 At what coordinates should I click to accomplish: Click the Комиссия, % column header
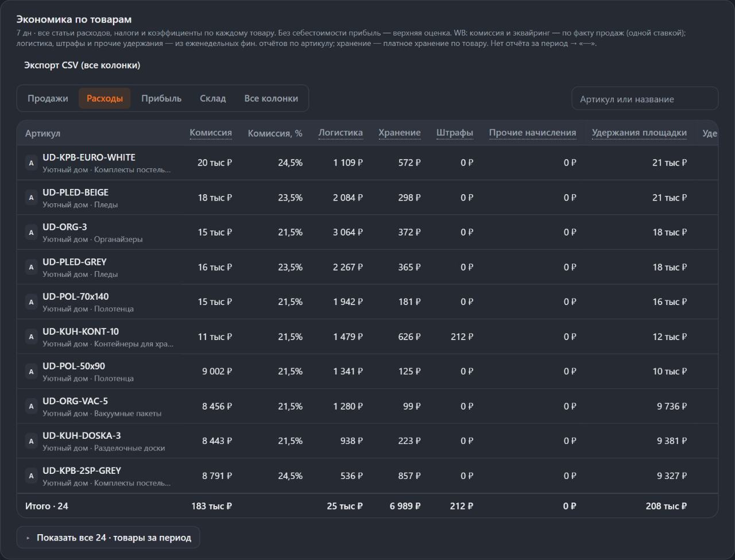point(275,133)
